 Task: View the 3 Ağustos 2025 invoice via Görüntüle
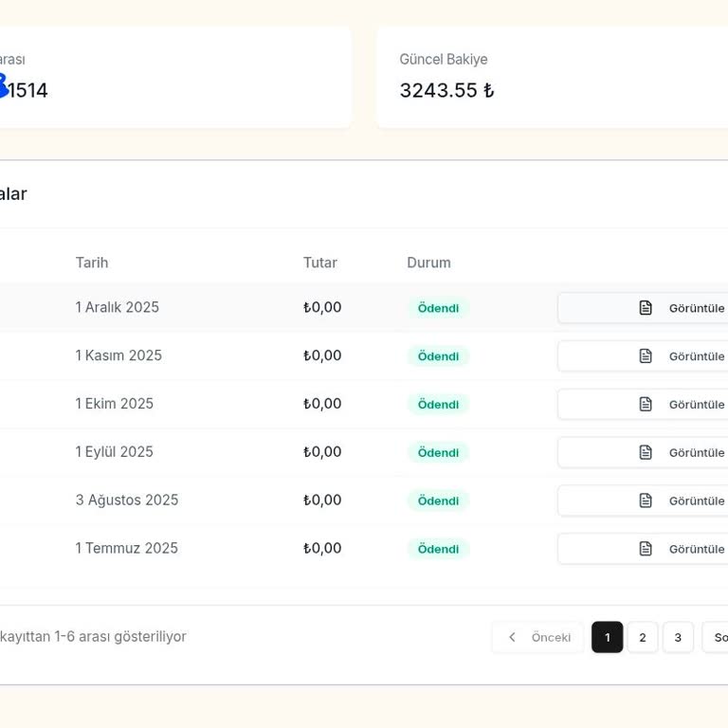click(696, 500)
